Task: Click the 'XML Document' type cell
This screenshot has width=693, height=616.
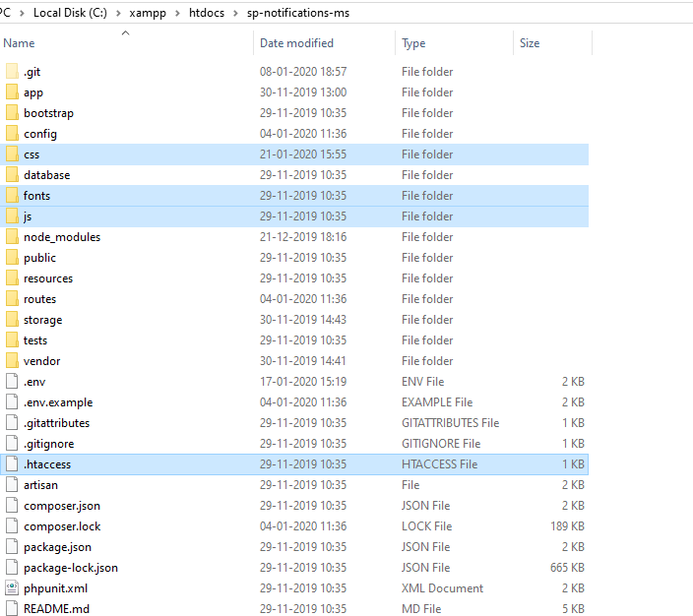Action: click(x=442, y=588)
